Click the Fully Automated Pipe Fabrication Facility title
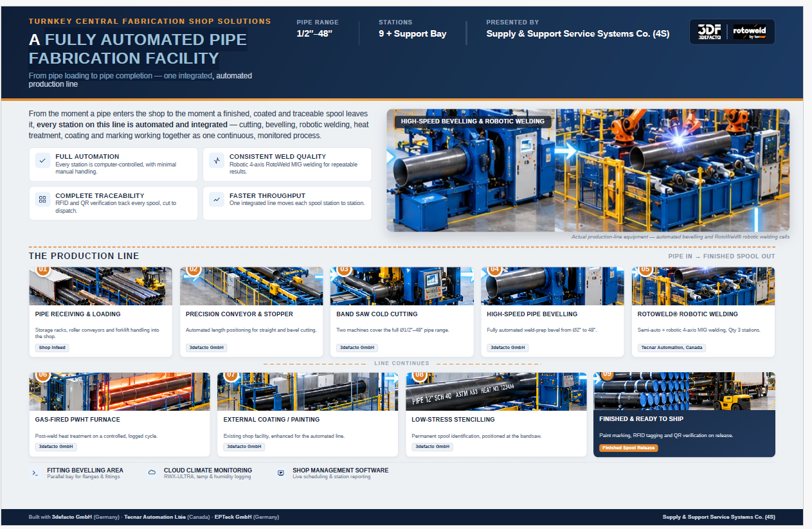The width and height of the screenshot is (812, 529). pyautogui.click(x=138, y=49)
